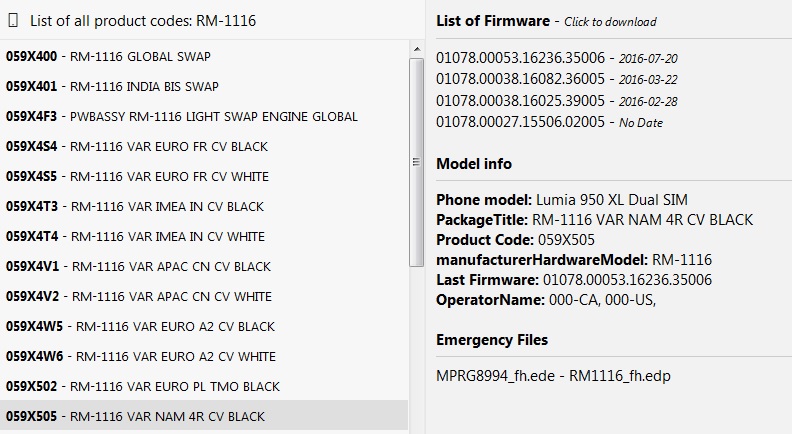Select 059X4V1 VAR APAC CN CV BLACK
The image size is (792, 434).
pyautogui.click(x=204, y=266)
